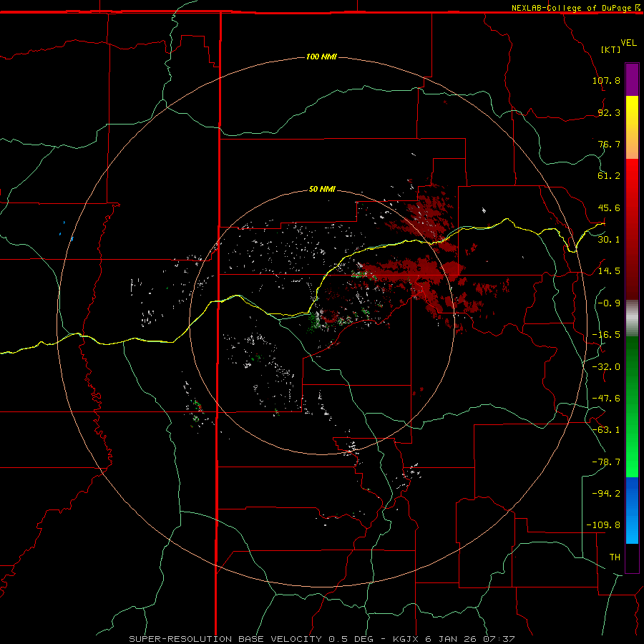Click the 100 NMI range ring label
This screenshot has height=644, width=644.
pyautogui.click(x=321, y=57)
